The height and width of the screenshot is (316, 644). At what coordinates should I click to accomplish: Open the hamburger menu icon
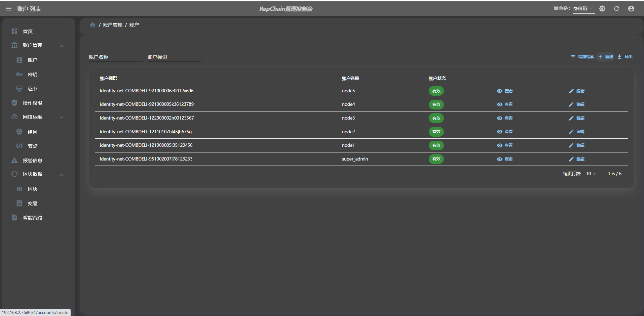coord(9,9)
